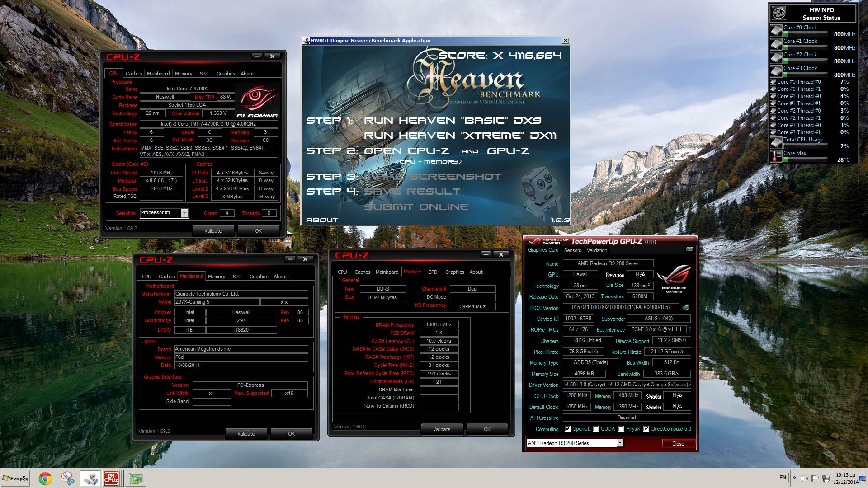The width and height of the screenshot is (868, 488).
Task: Click the Driver Version field in GPU-Z
Action: tap(627, 385)
